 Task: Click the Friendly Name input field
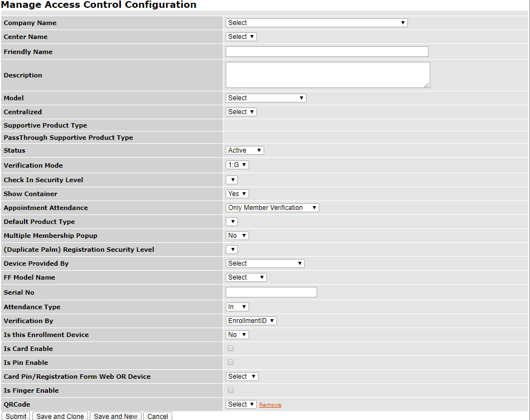(327, 52)
